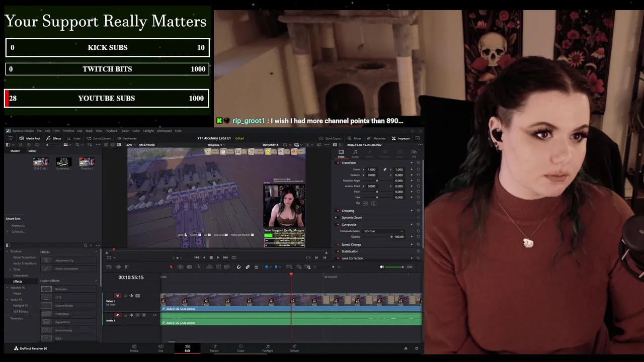Open the Metadata panel
The height and width of the screenshot is (362, 644).
point(376,138)
